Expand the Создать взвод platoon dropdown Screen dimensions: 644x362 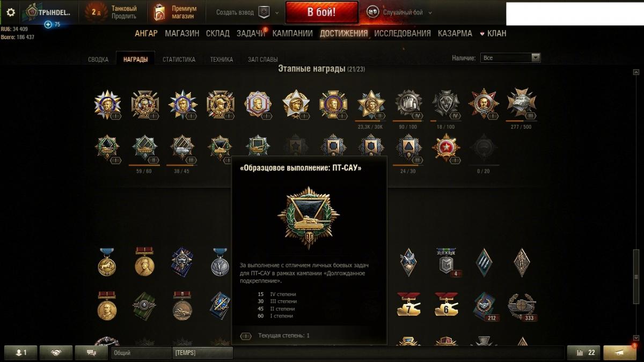pos(247,12)
